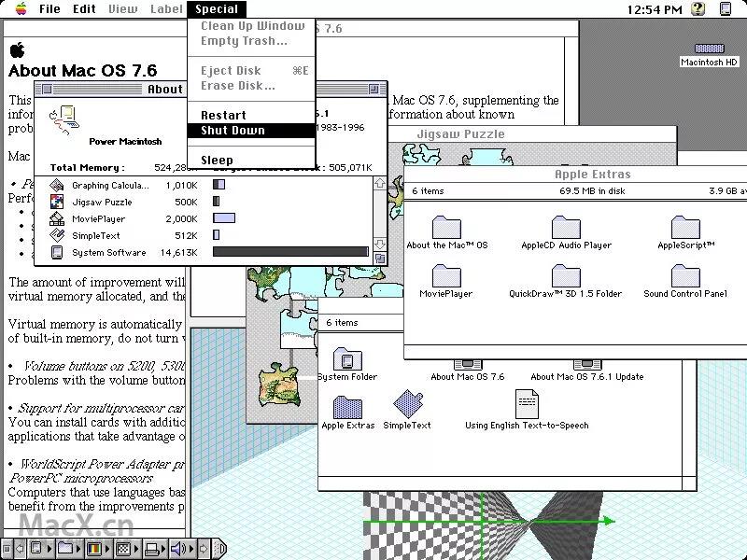The width and height of the screenshot is (747, 560).
Task: Select the QuickDraw 3D 1.5 Folder
Action: (566, 275)
